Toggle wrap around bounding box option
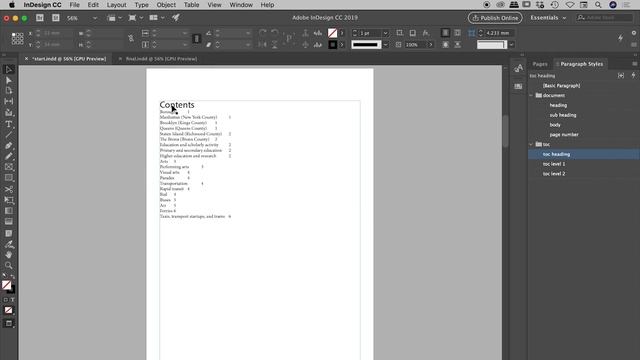This screenshot has height=360, width=640. (x=458, y=33)
